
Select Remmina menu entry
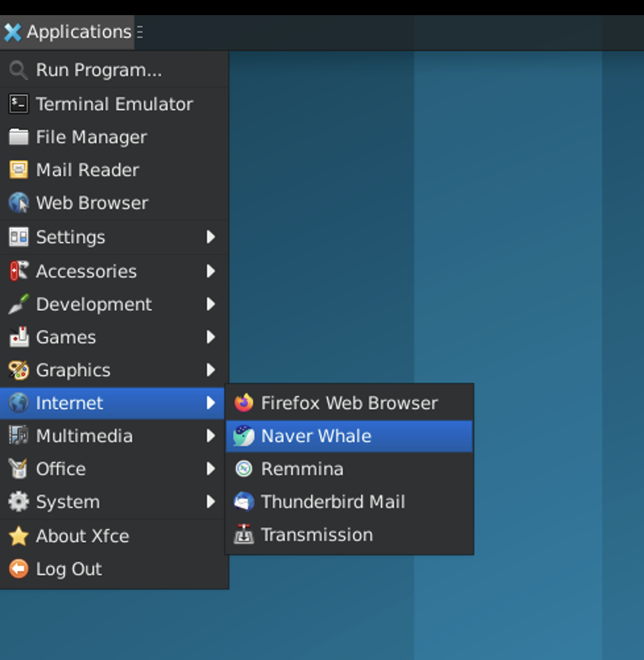349,469
